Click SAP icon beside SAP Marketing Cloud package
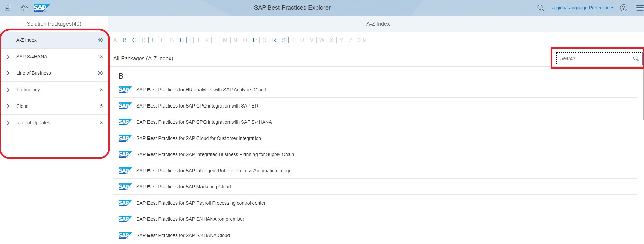The image size is (644, 244). coord(125,187)
